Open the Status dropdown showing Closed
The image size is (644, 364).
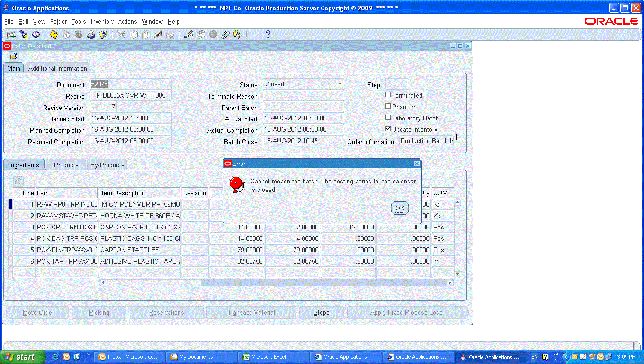pyautogui.click(x=304, y=84)
